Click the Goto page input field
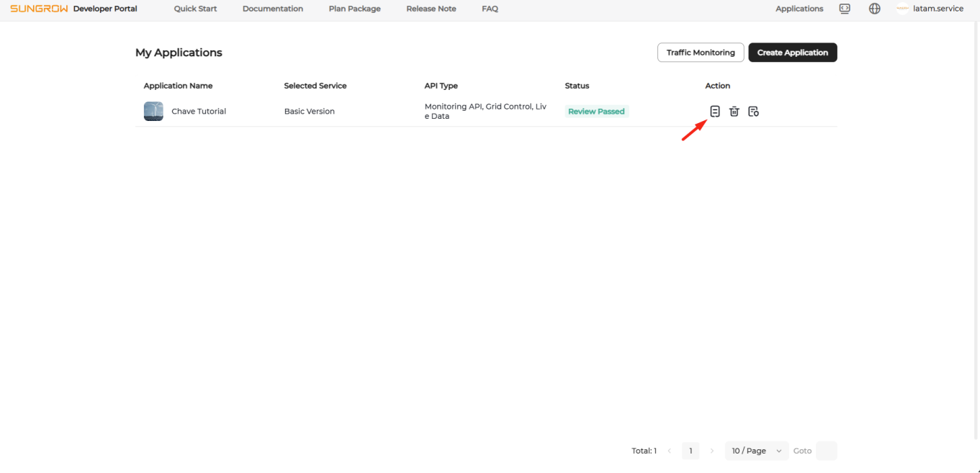The image size is (980, 473). (826, 451)
